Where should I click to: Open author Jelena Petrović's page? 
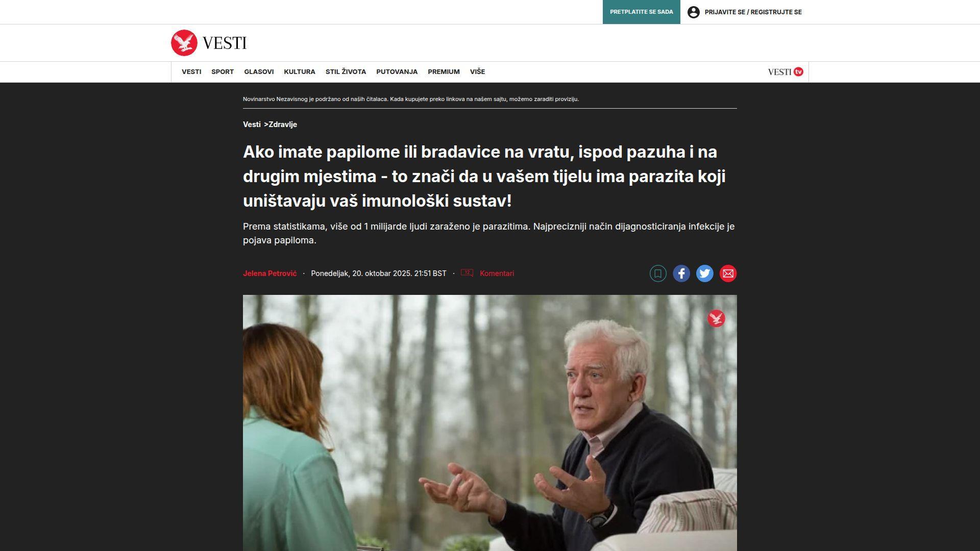269,273
